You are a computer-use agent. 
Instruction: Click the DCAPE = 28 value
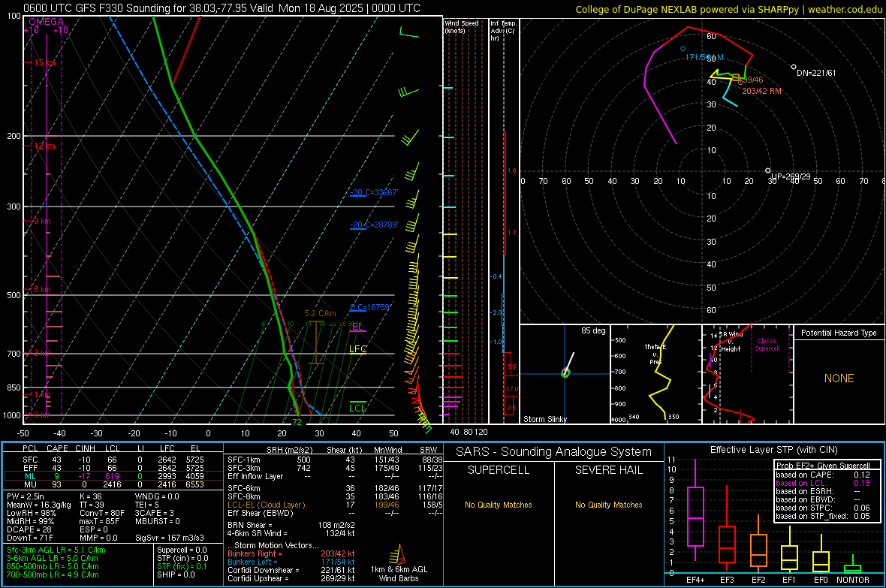(29, 529)
